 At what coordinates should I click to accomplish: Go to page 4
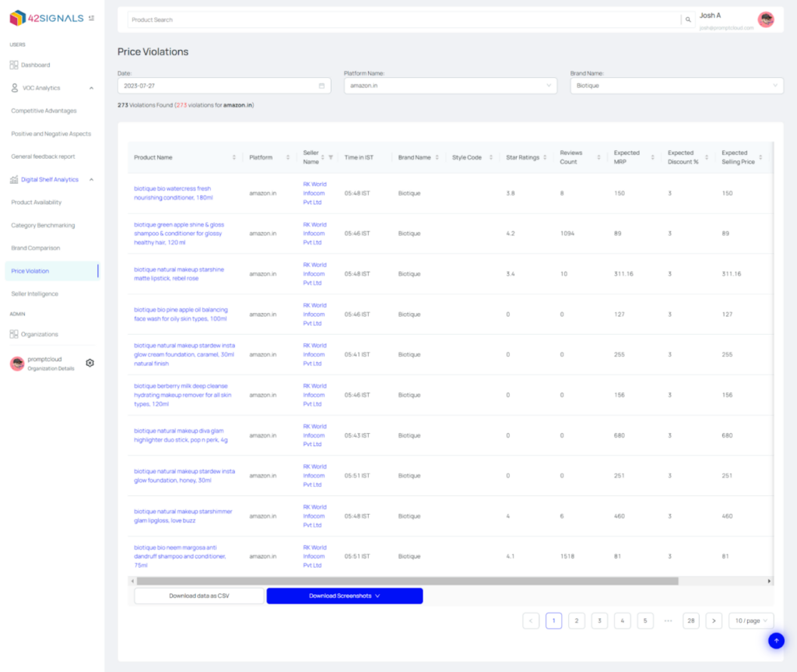coord(622,621)
